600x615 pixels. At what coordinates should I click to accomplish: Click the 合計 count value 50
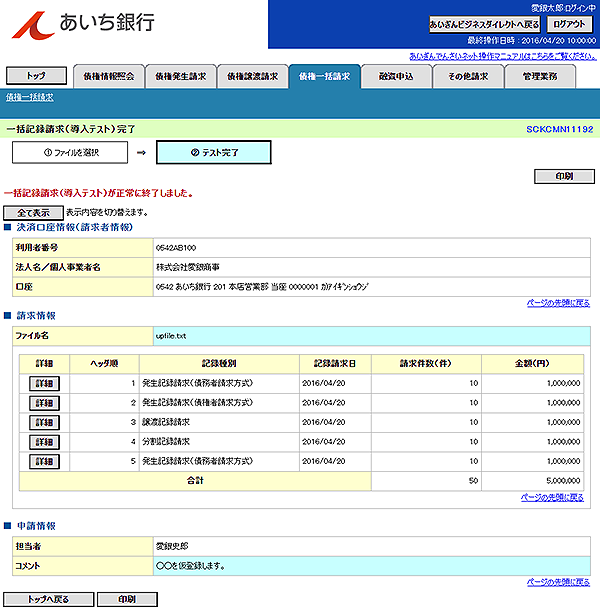click(473, 481)
